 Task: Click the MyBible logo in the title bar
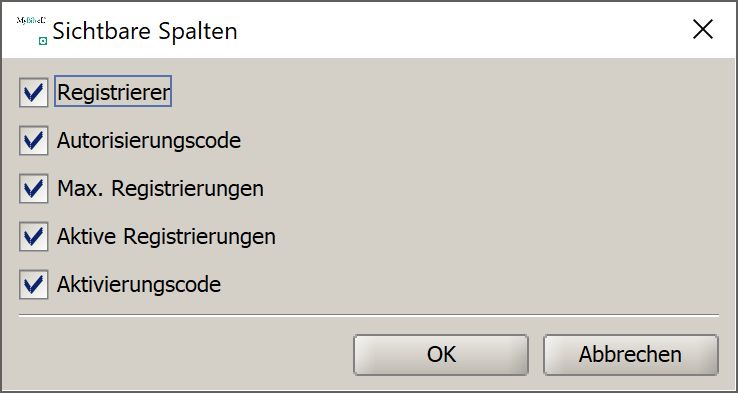(31, 20)
